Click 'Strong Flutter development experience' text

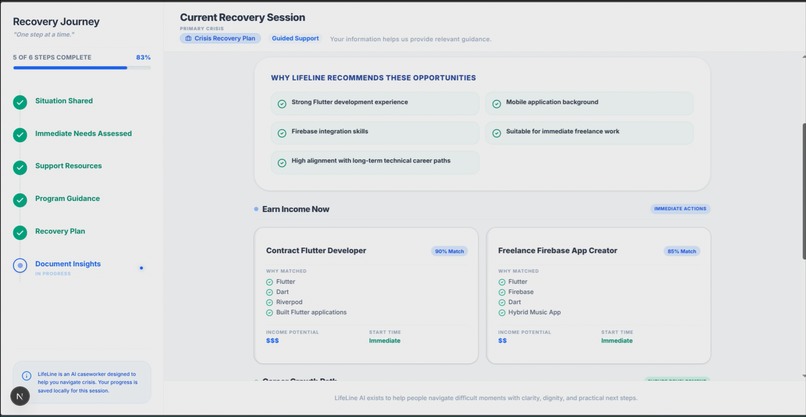point(350,102)
